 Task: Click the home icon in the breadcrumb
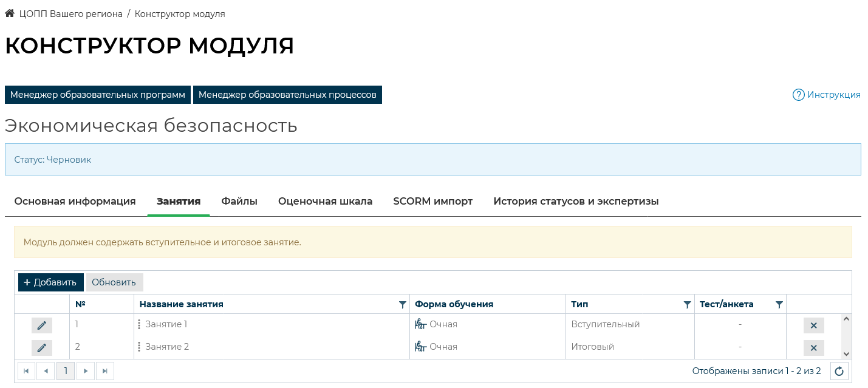point(10,13)
